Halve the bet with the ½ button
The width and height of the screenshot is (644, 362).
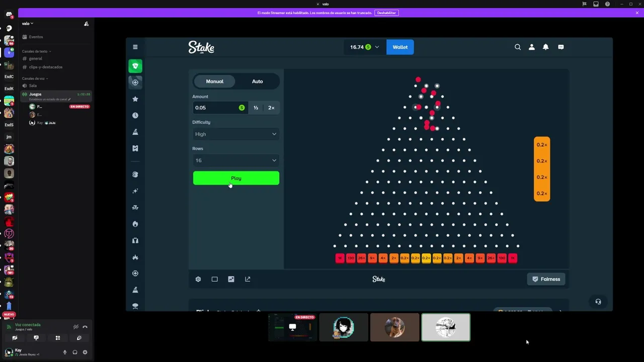click(256, 108)
